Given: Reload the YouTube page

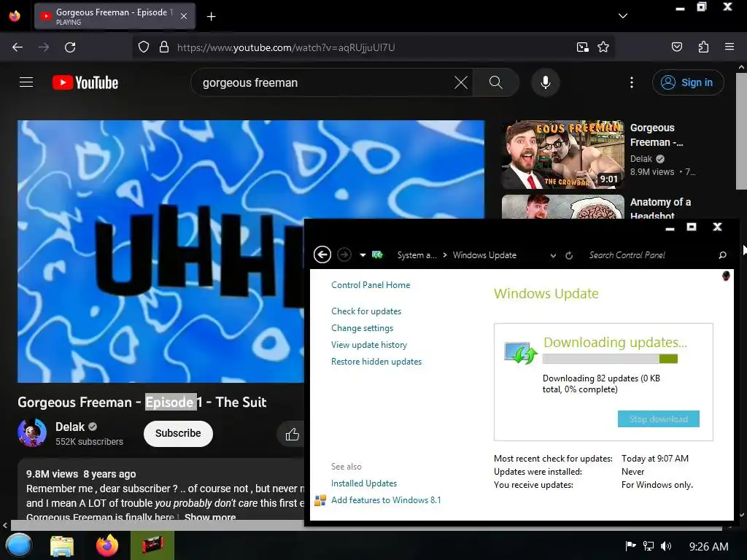Looking at the screenshot, I should [x=70, y=47].
